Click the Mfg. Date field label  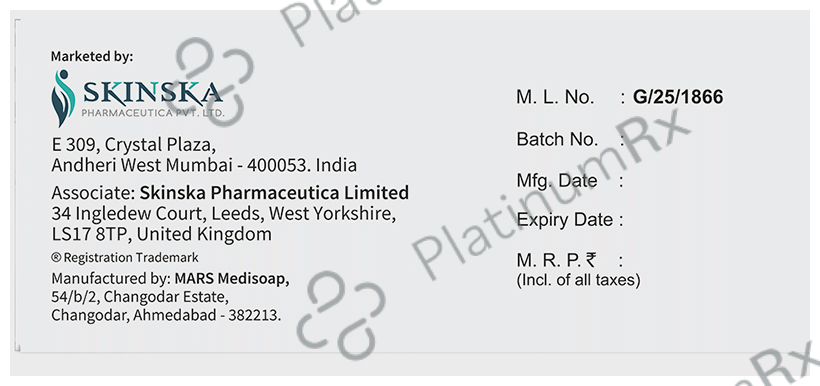[x=556, y=181]
